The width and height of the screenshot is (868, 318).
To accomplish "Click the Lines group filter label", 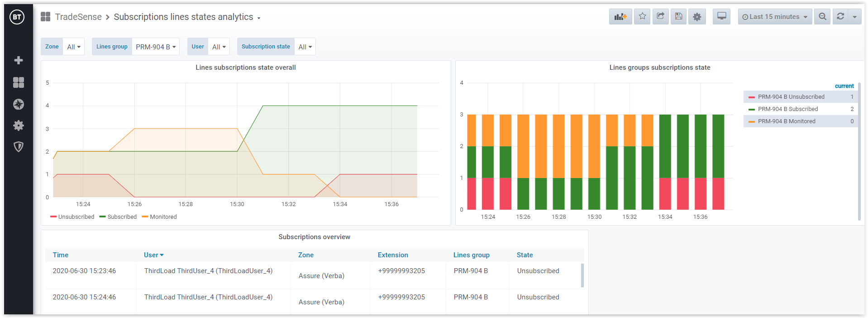I will pos(112,47).
